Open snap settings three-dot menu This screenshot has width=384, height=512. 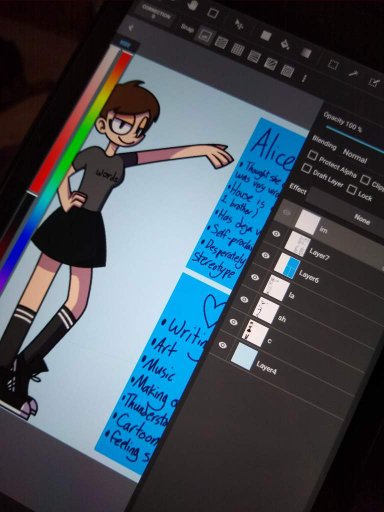304,78
